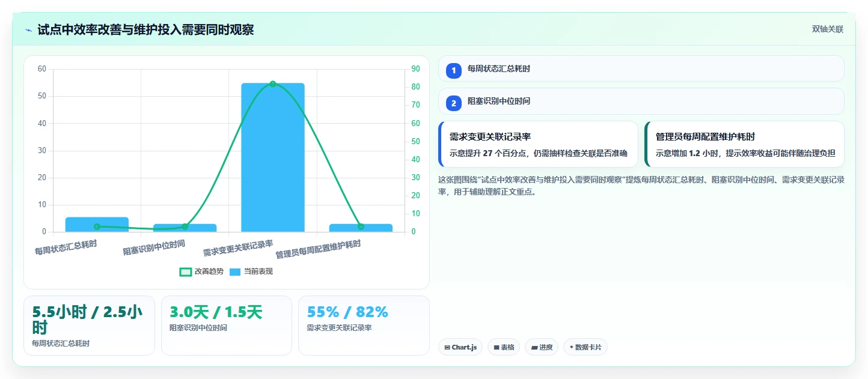Click the 管理员每周配置维护耗时 card heading

[x=705, y=137]
